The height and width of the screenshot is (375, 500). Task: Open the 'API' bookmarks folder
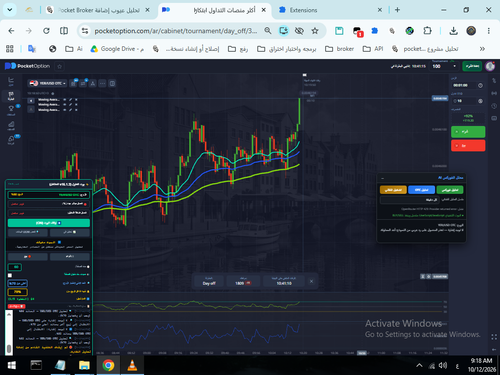[373, 49]
